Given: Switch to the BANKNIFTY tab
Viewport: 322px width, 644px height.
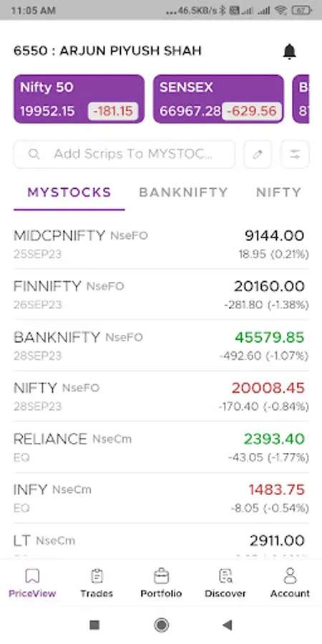Looking at the screenshot, I should 183,192.
